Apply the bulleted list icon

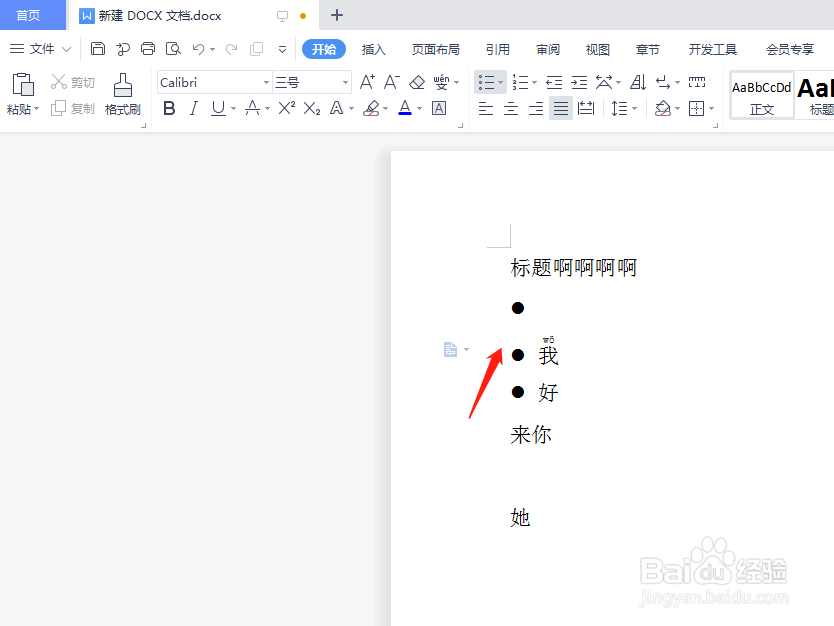click(x=486, y=81)
